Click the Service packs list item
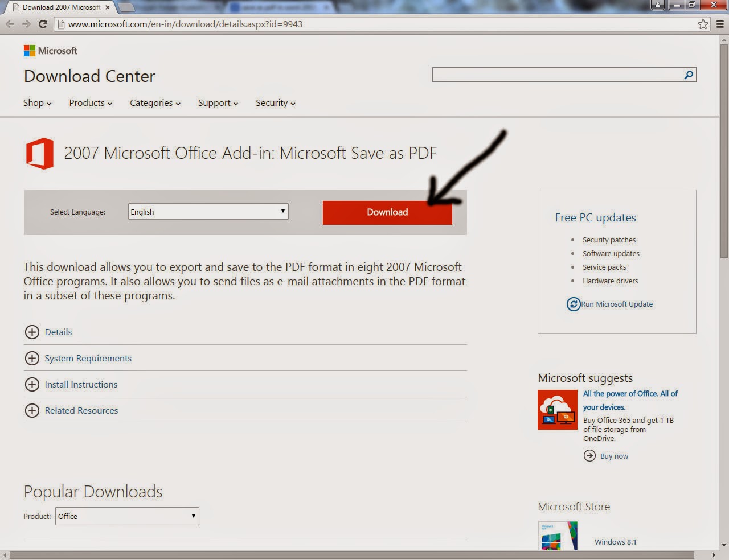729x560 pixels. coord(604,267)
